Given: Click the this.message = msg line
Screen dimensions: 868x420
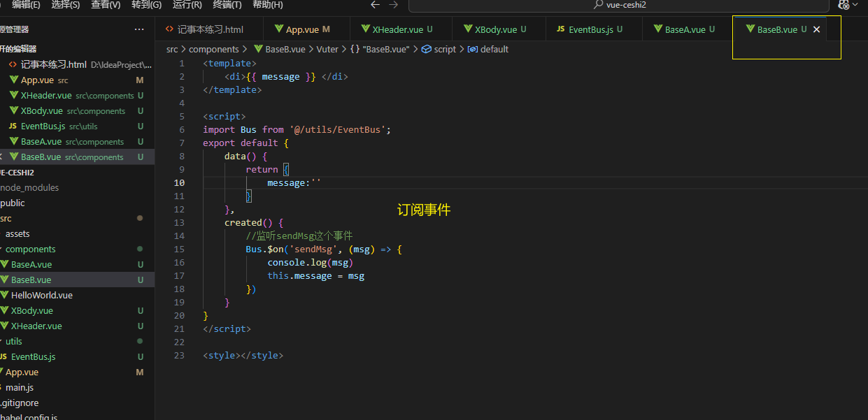Looking at the screenshot, I should (x=315, y=275).
